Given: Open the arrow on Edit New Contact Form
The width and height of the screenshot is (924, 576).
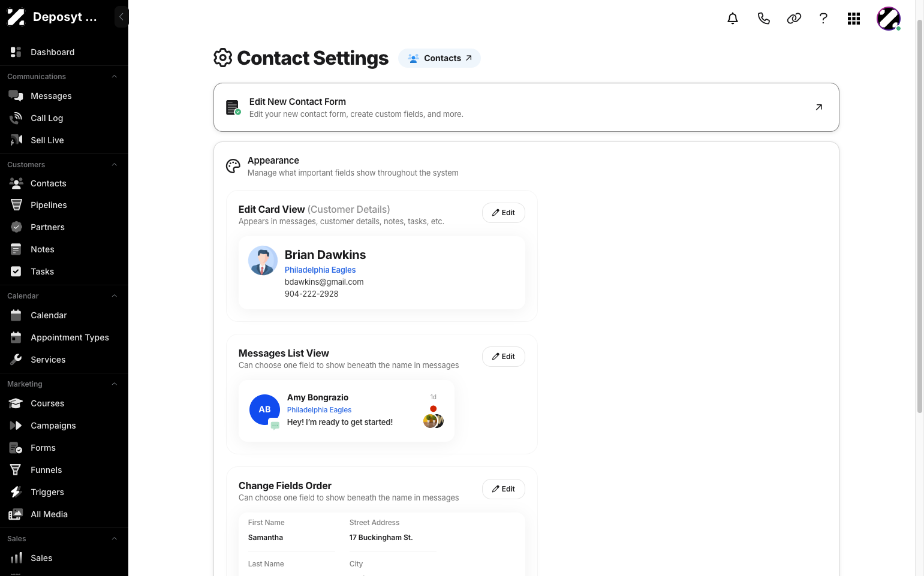Looking at the screenshot, I should pyautogui.click(x=819, y=107).
